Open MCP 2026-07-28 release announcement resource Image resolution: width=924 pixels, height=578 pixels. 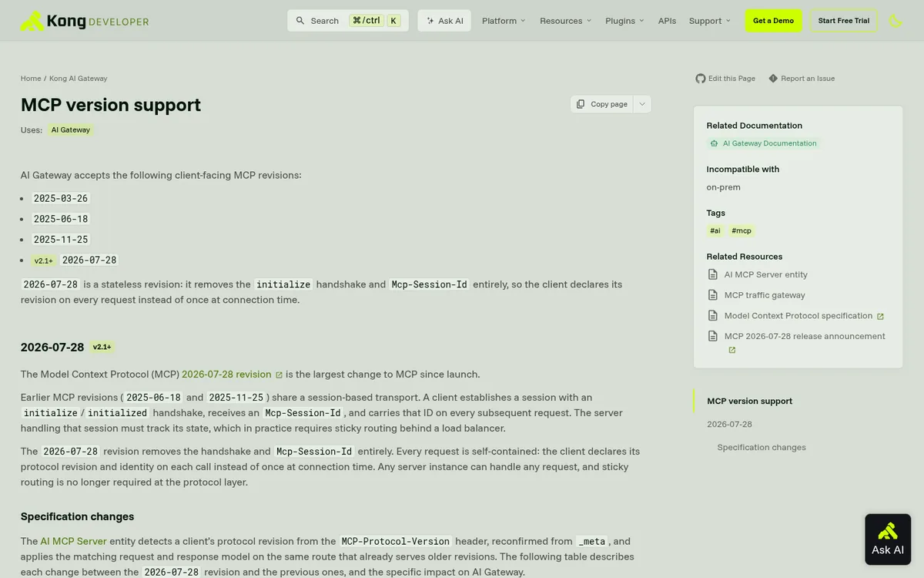pos(805,336)
